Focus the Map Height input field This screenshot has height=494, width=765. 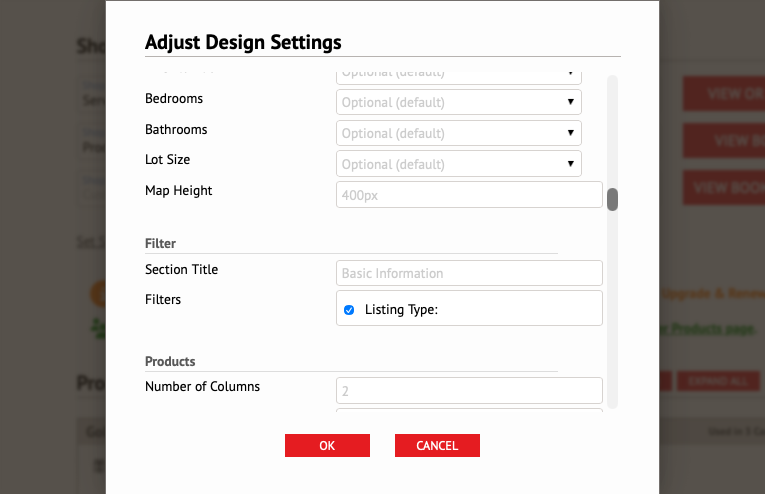point(469,195)
